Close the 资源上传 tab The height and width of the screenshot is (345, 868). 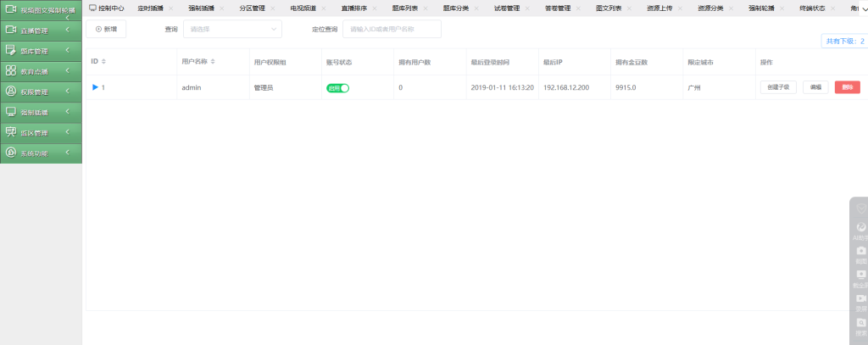680,8
